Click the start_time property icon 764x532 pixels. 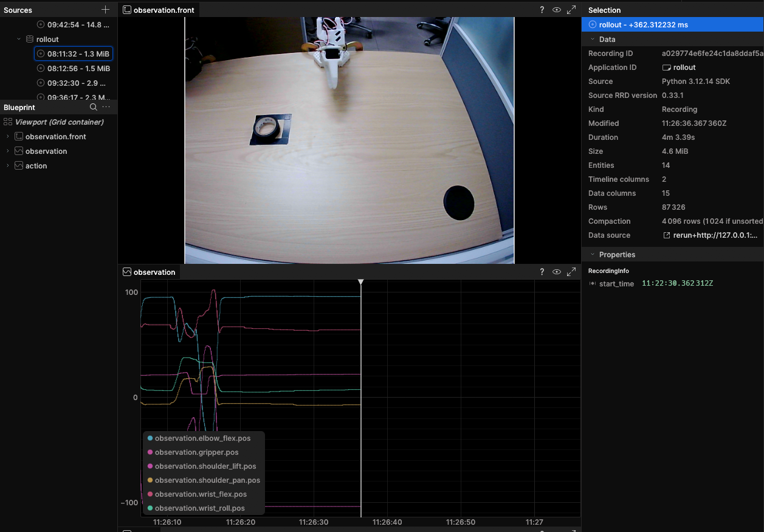click(592, 284)
